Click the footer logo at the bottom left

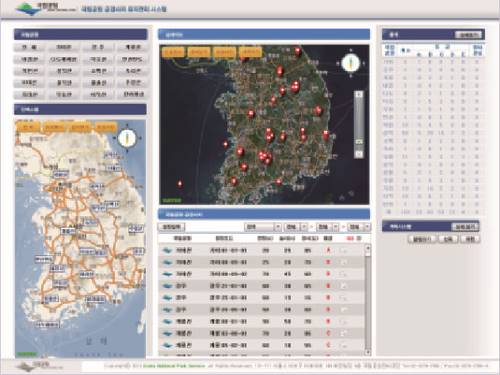point(40,366)
